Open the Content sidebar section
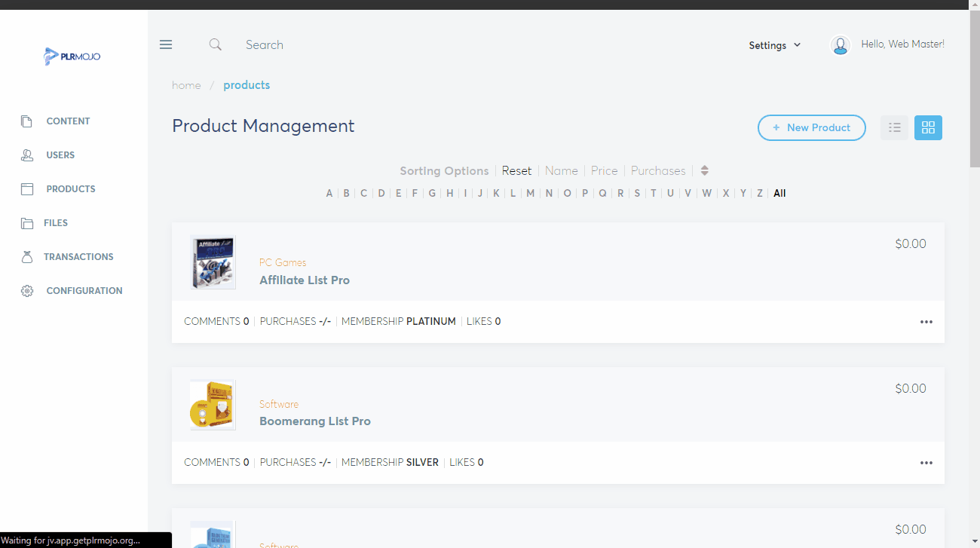This screenshot has width=980, height=548. tap(68, 121)
